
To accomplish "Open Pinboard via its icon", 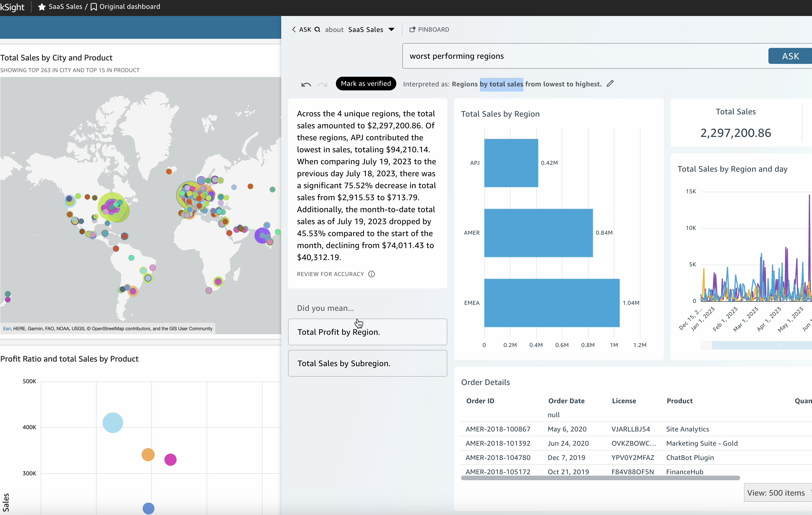I will pos(412,29).
